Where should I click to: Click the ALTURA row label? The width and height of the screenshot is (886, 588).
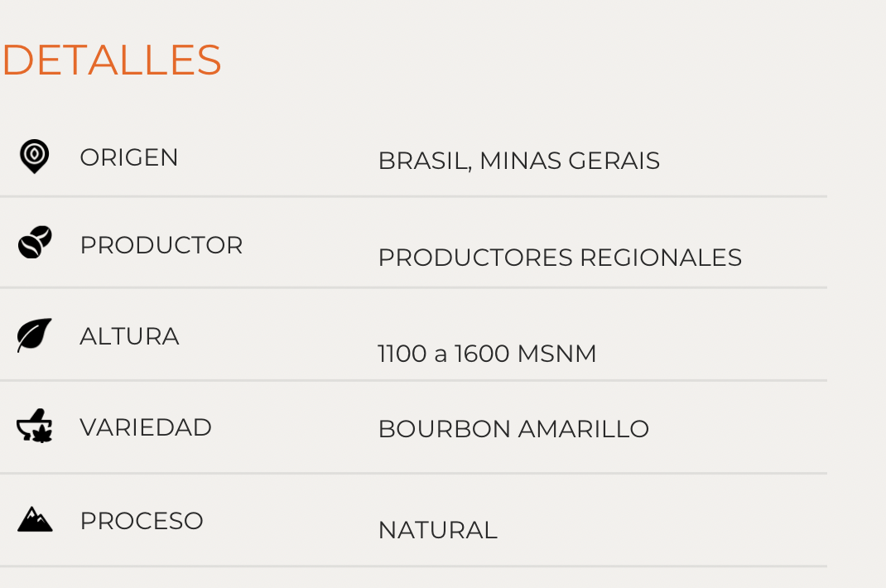pyautogui.click(x=129, y=336)
